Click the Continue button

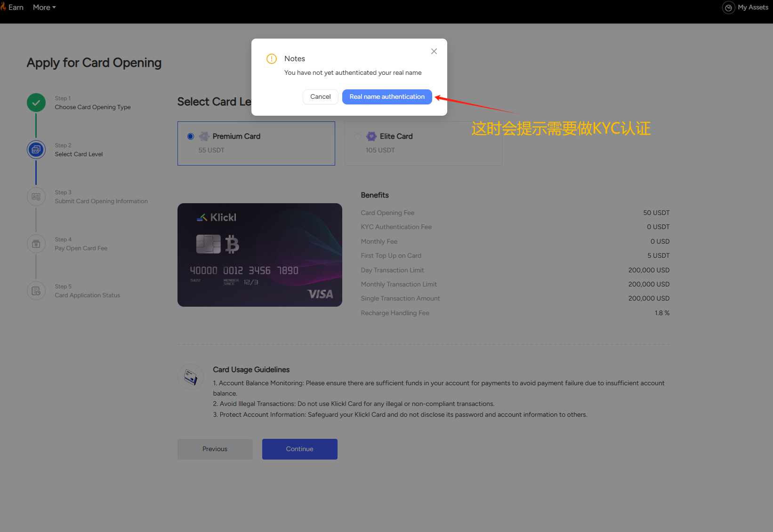(299, 449)
